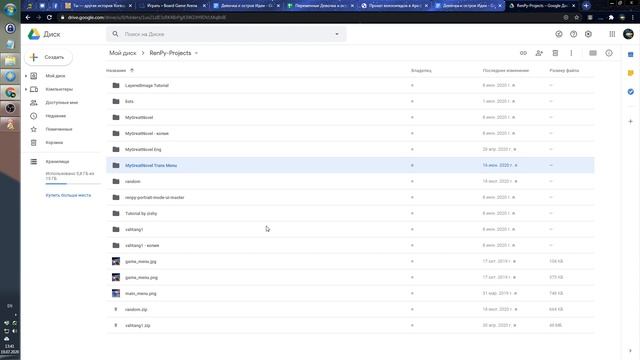The height and width of the screenshot is (360, 640).
Task: Click the search Drive input field
Action: point(227,34)
